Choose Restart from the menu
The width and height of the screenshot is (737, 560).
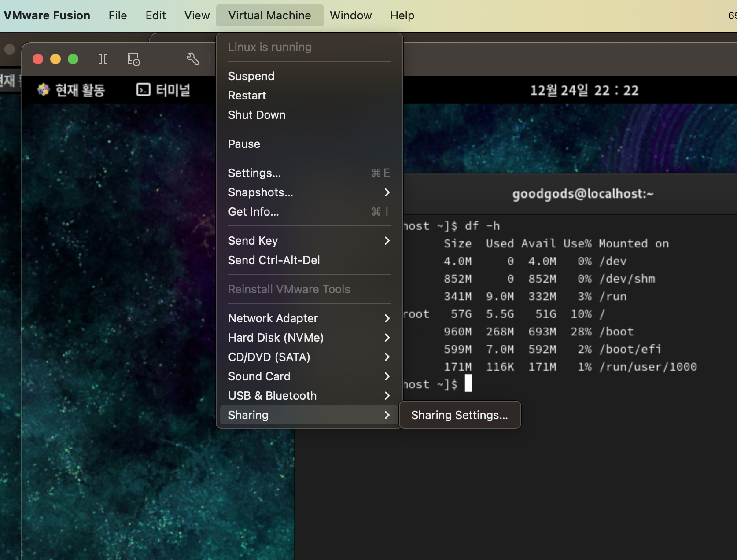[310, 96]
